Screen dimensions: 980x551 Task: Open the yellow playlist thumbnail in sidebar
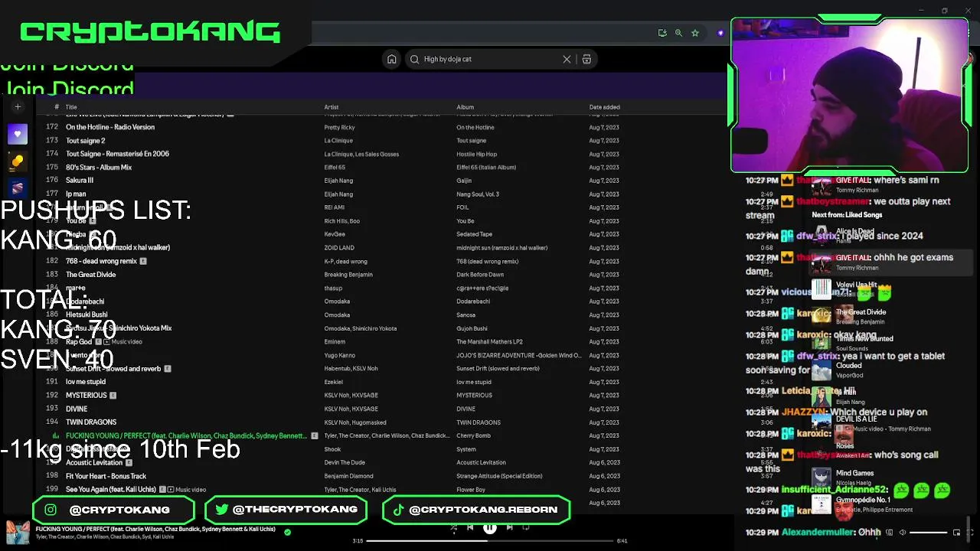pos(18,161)
